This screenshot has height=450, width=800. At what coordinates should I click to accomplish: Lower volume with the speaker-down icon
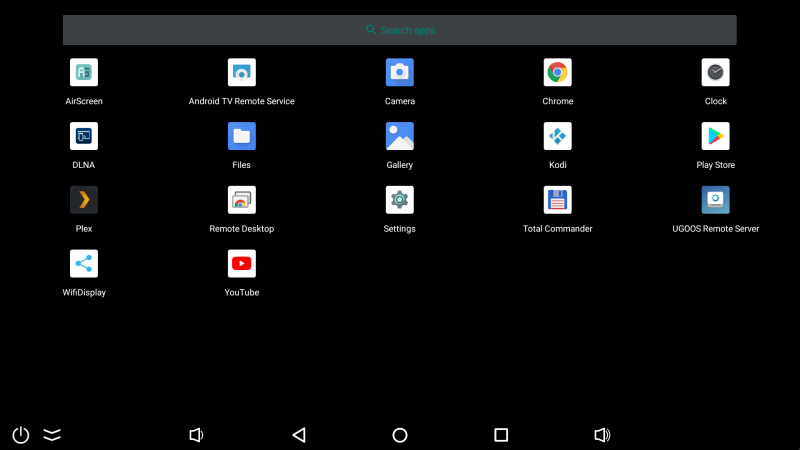(196, 435)
